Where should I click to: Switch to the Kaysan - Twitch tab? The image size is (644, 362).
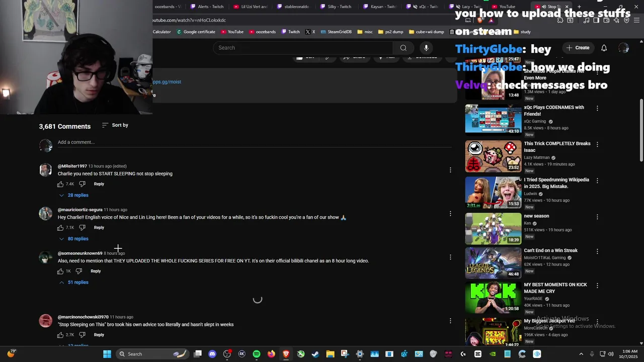(381, 7)
